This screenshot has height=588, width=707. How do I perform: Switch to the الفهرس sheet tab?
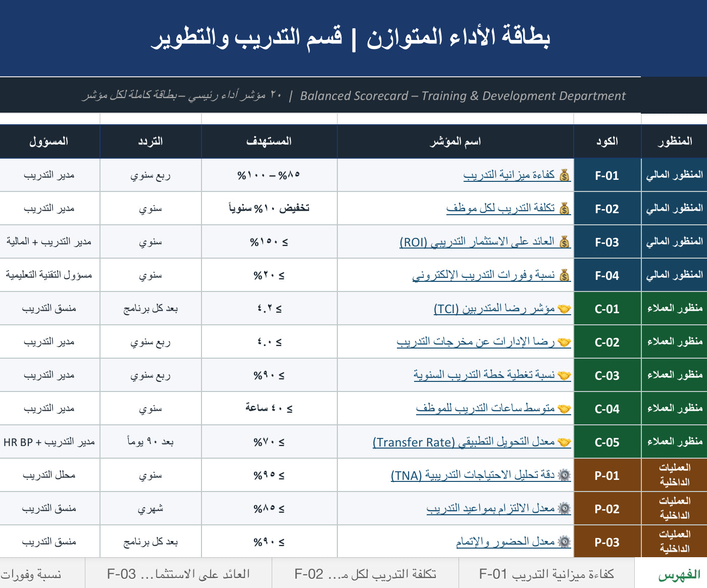click(x=671, y=574)
